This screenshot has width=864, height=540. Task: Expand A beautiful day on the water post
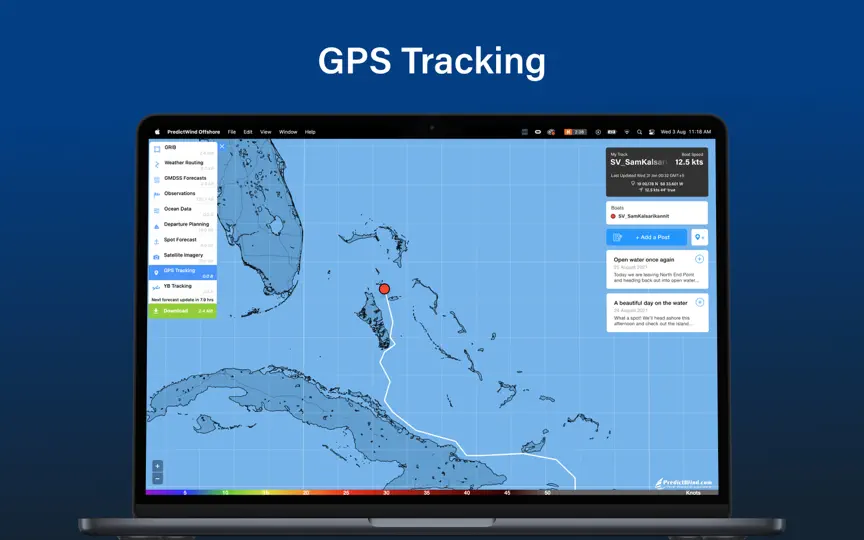[699, 303]
